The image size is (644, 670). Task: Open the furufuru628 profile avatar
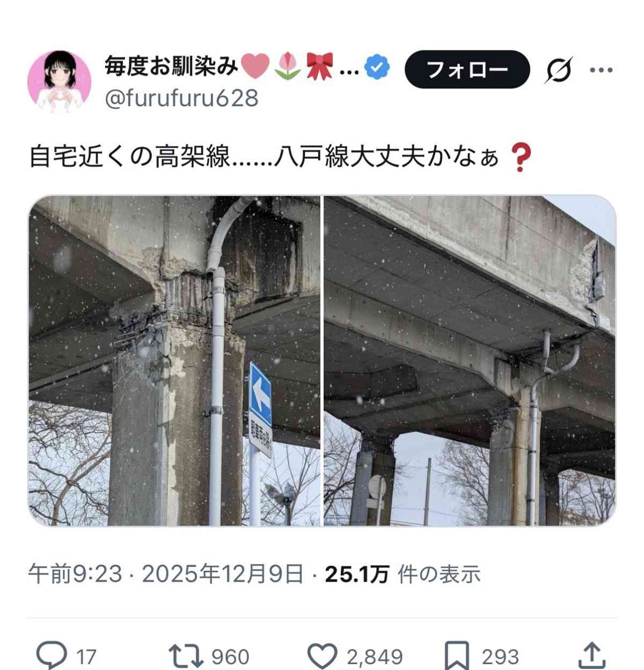[58, 82]
